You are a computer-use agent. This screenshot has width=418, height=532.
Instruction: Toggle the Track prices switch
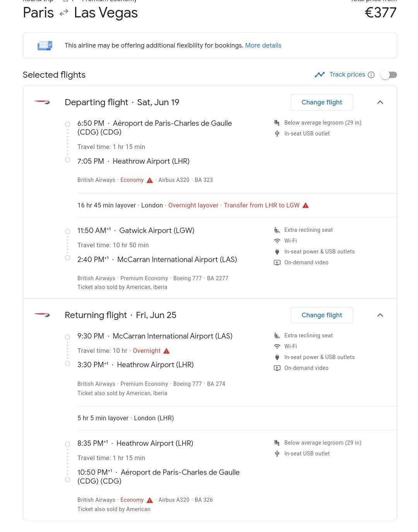(x=389, y=75)
